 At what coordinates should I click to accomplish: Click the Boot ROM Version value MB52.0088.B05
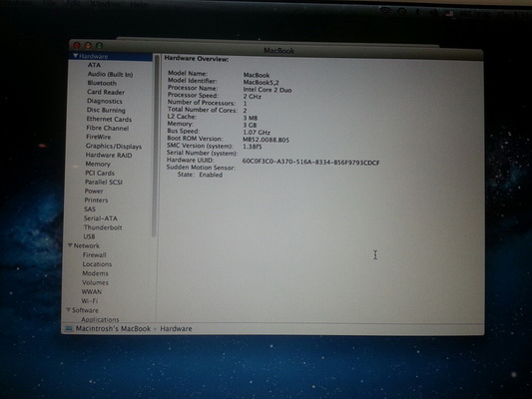point(266,140)
